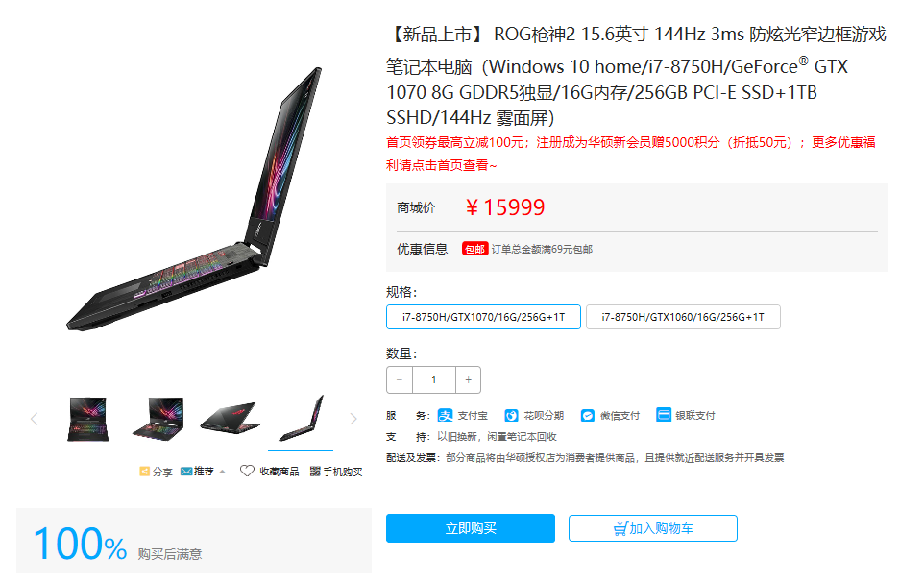
Task: Open the 手机购买 QR code icon
Action: pyautogui.click(x=315, y=472)
